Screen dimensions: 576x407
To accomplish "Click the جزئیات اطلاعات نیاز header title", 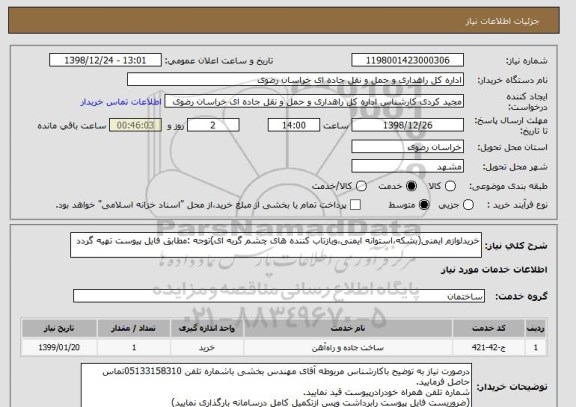I will (x=502, y=21).
